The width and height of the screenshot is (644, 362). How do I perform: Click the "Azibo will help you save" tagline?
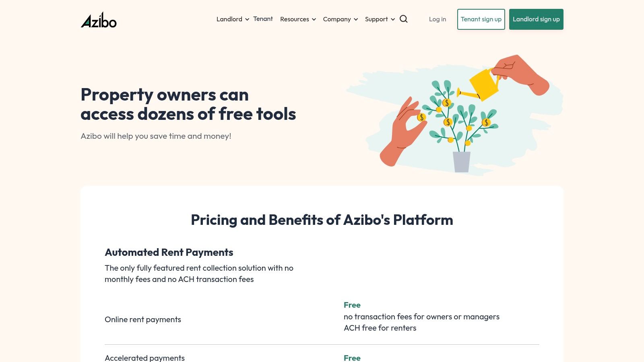click(x=156, y=136)
